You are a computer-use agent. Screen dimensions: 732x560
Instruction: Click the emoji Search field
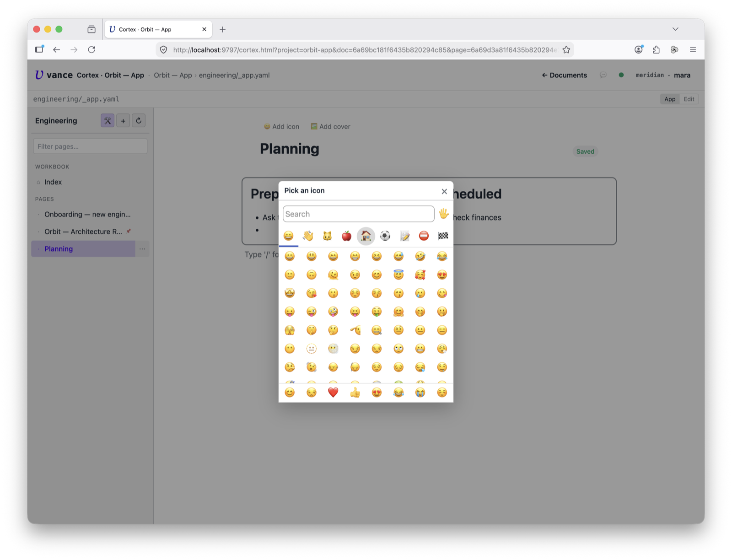pyautogui.click(x=359, y=214)
